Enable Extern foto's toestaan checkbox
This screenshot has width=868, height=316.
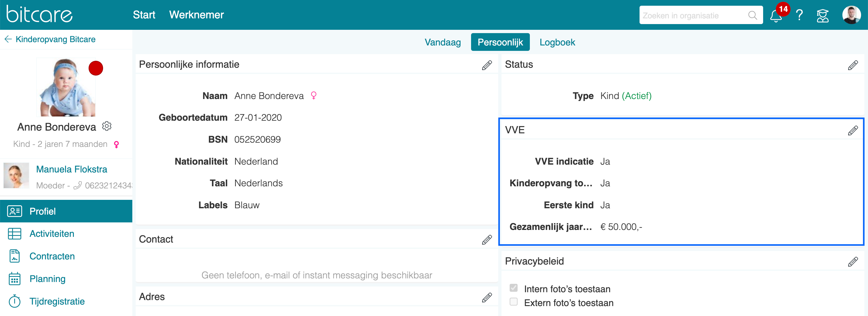point(514,302)
